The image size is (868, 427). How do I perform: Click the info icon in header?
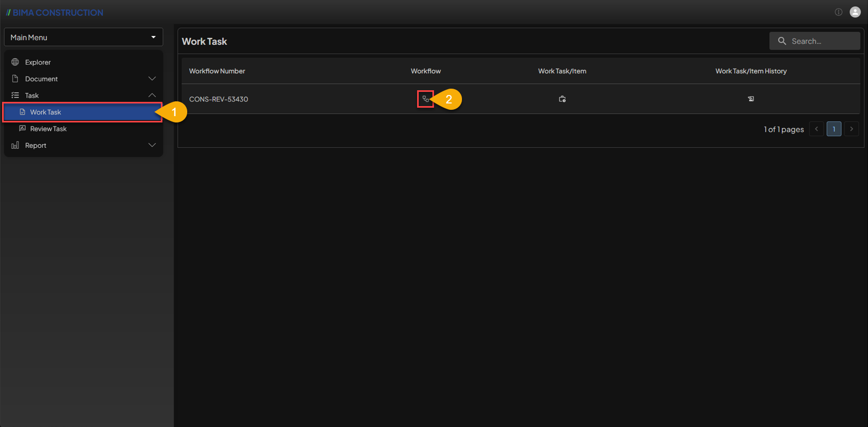point(838,12)
